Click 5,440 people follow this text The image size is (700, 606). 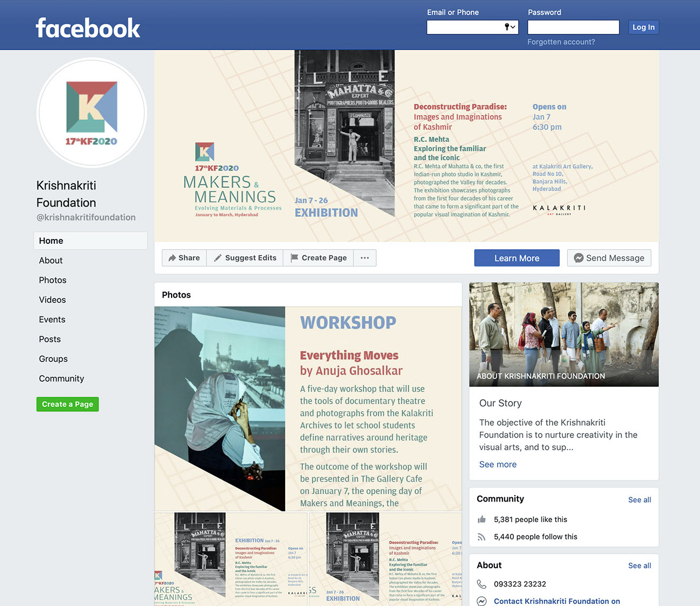point(535,537)
